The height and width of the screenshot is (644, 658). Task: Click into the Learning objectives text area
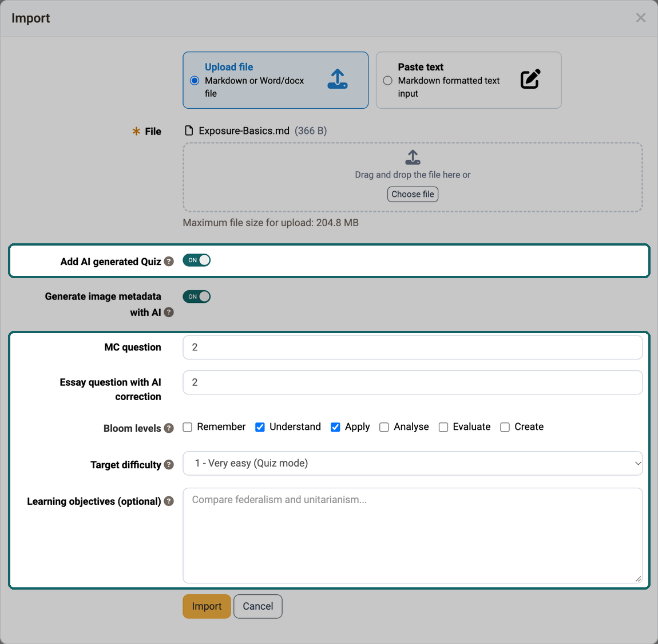tap(413, 536)
